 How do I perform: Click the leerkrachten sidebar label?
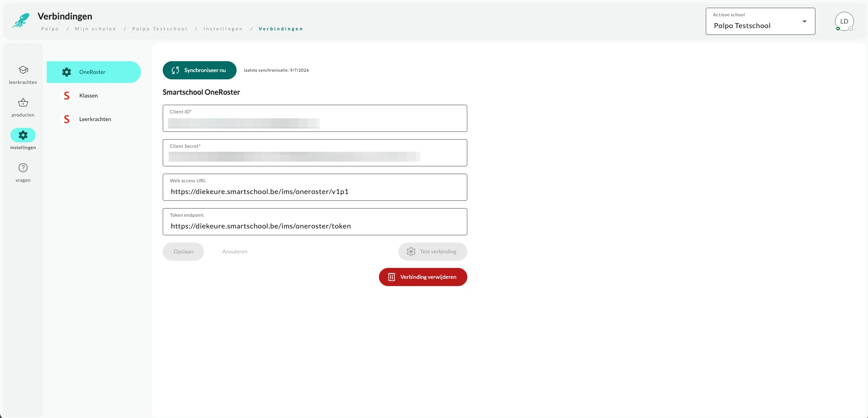tap(23, 83)
